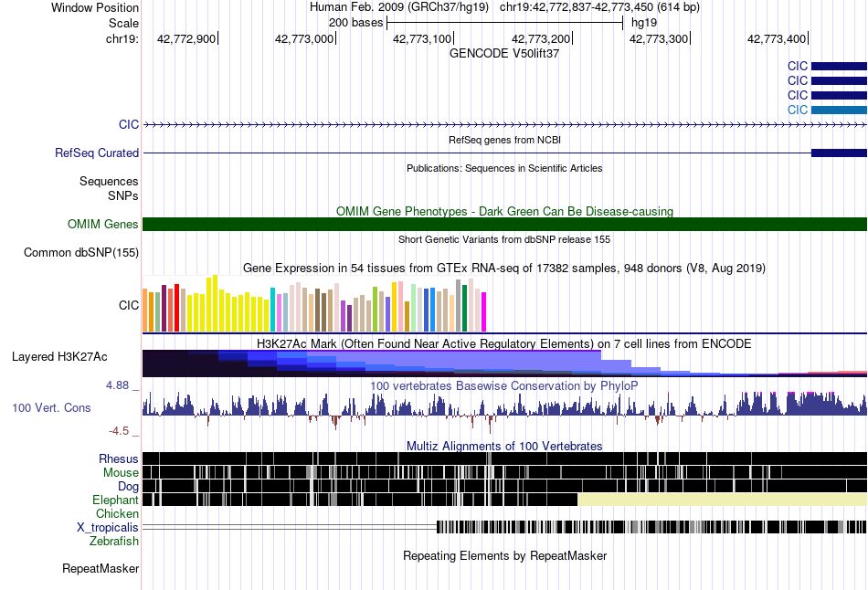Image resolution: width=868 pixels, height=590 pixels.
Task: Open 100 vertebrates Basewise Conservation title
Action: (x=504, y=385)
